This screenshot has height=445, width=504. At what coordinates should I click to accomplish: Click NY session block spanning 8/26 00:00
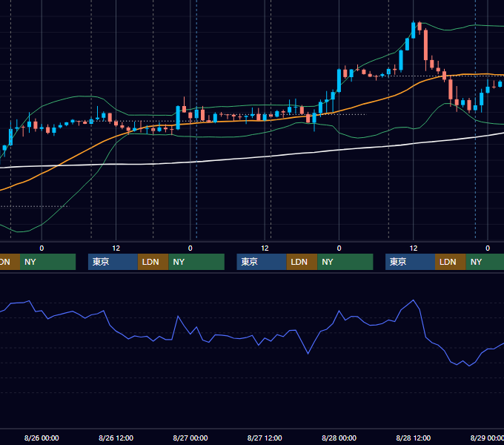47,262
